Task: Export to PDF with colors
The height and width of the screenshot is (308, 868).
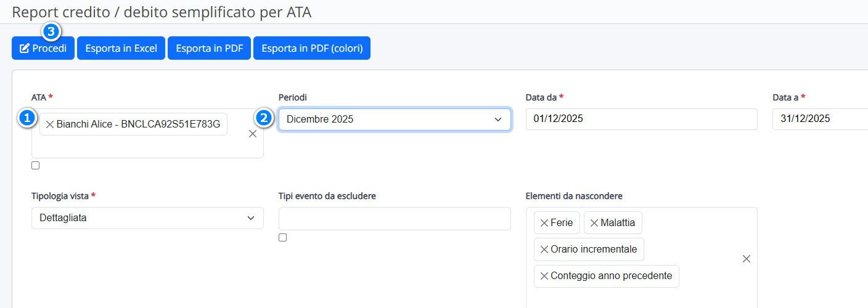Action: [x=311, y=48]
